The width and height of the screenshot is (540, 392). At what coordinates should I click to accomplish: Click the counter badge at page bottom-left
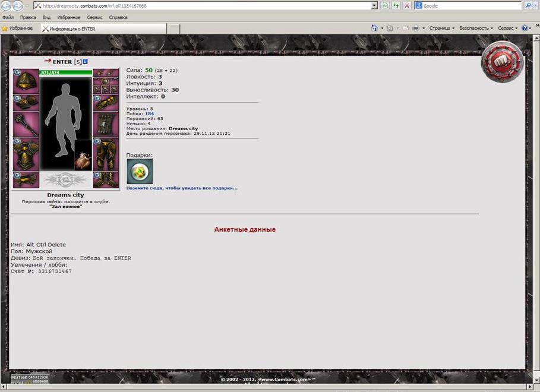tap(30, 380)
